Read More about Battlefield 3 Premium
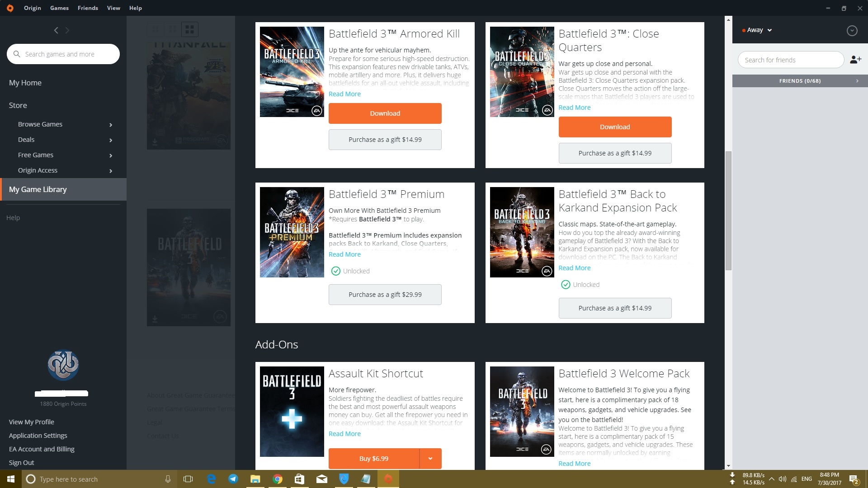Image resolution: width=868 pixels, height=488 pixels. [x=344, y=254]
